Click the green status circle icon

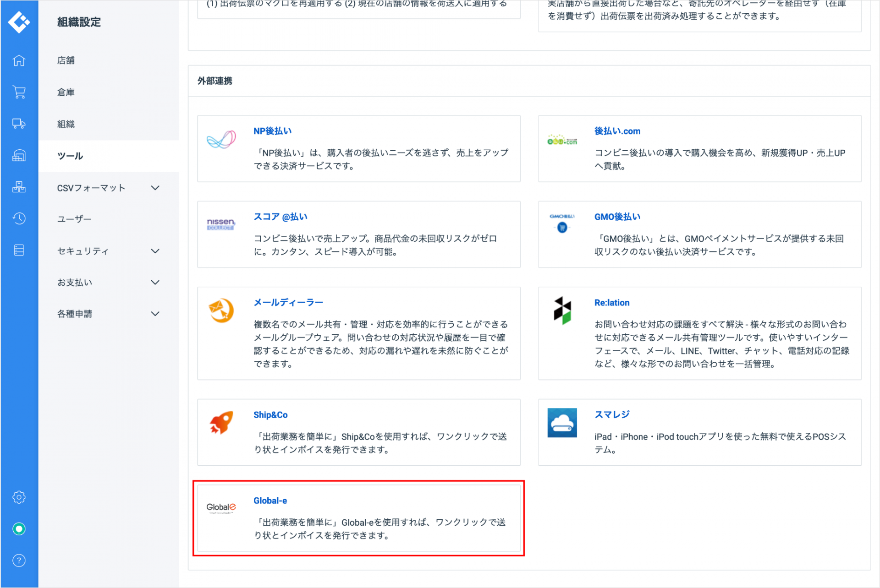19,529
